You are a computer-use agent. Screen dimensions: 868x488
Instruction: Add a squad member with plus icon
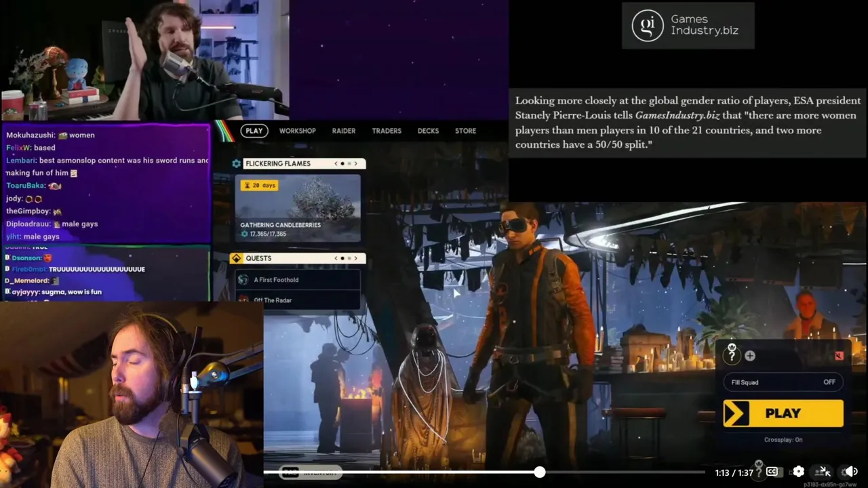[750, 356]
